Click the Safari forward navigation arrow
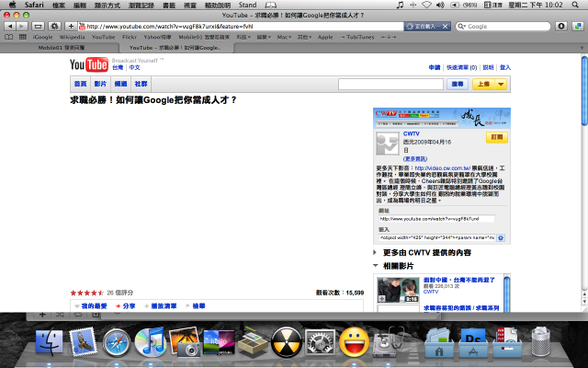The width and height of the screenshot is (588, 368). pyautogui.click(x=22, y=27)
